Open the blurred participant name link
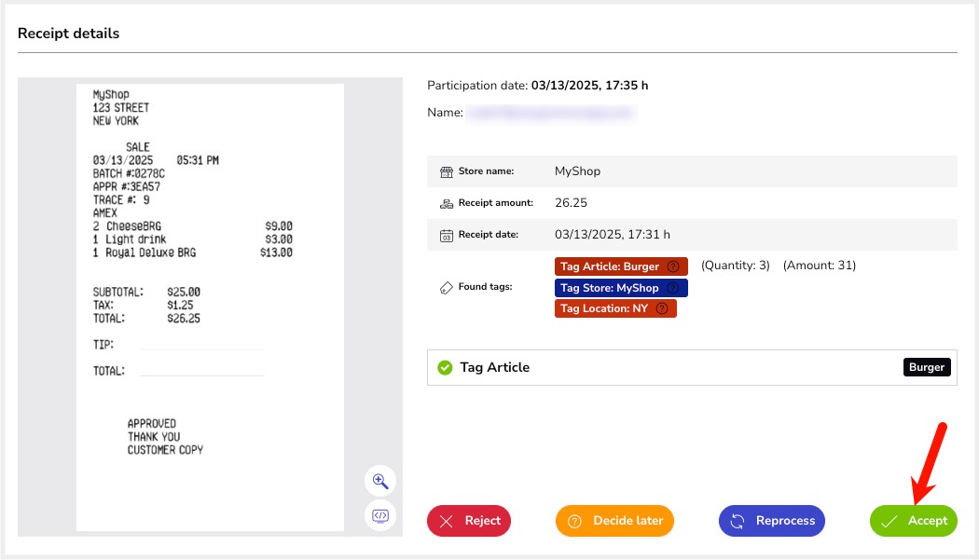 point(549,113)
